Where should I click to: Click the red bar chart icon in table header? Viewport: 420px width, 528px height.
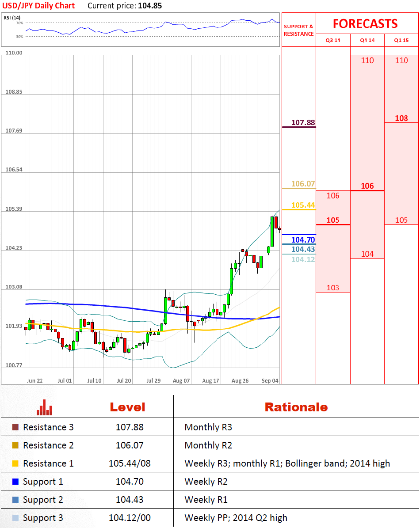click(x=45, y=407)
